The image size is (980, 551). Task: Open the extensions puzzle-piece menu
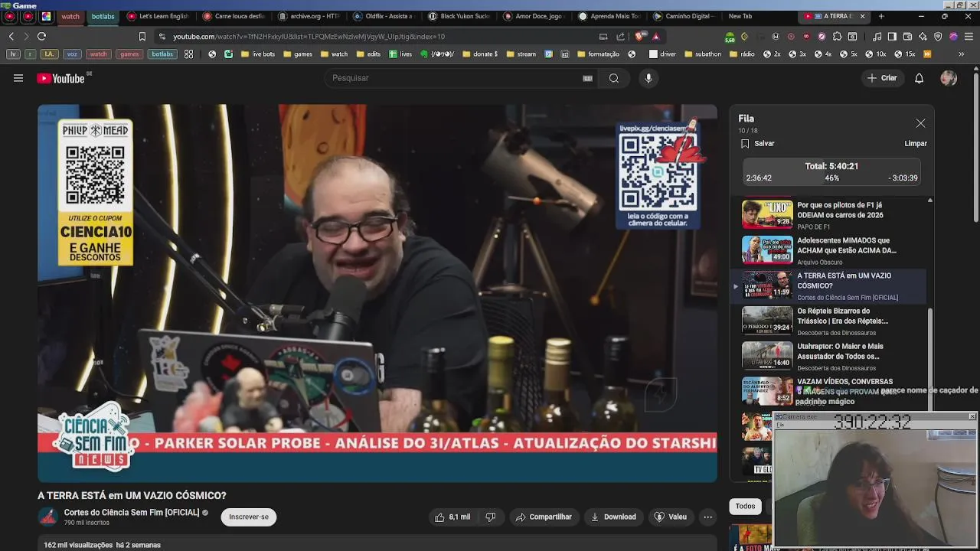coord(837,36)
